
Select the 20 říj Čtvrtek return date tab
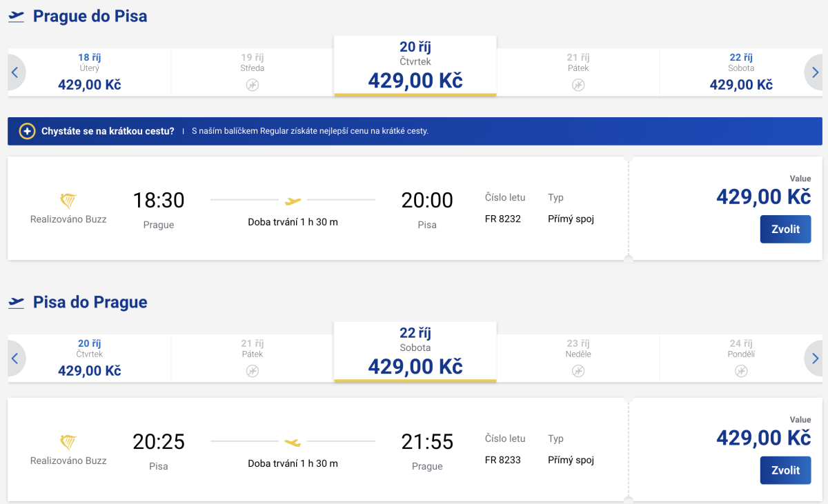click(90, 358)
